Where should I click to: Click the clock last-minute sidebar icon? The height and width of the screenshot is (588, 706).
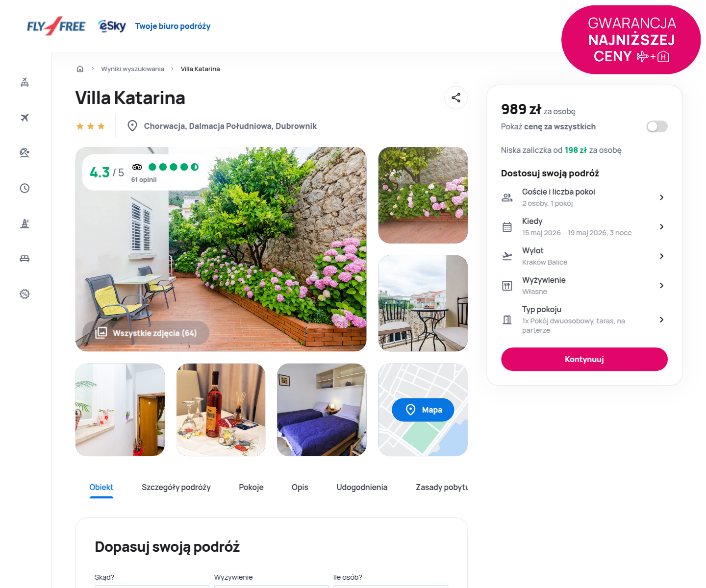pos(25,188)
